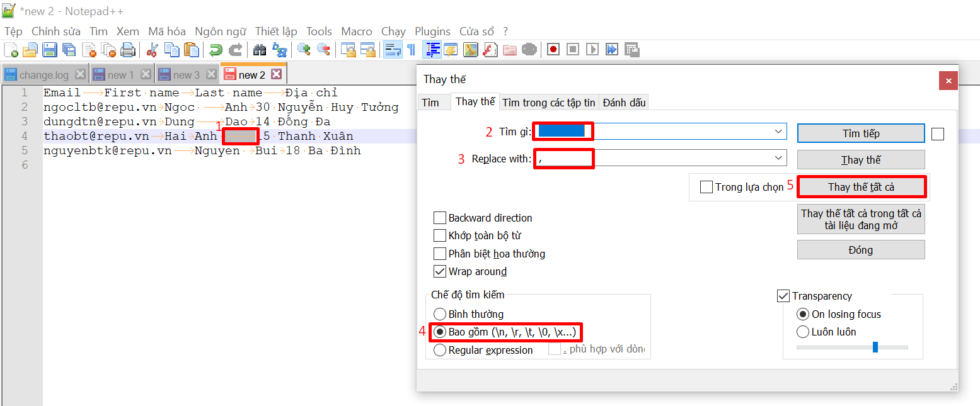Viewport: 980px width, 406px height.
Task: Click the Tìm tiếp button
Action: (x=861, y=133)
